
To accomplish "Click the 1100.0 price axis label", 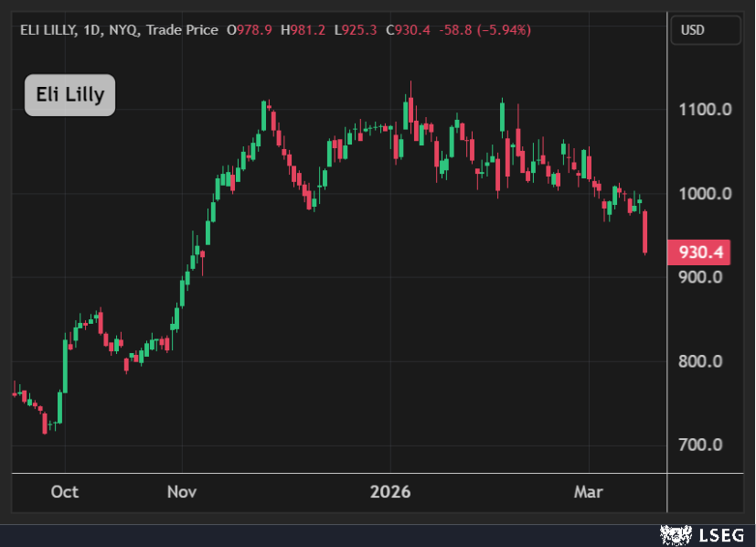I will [703, 110].
